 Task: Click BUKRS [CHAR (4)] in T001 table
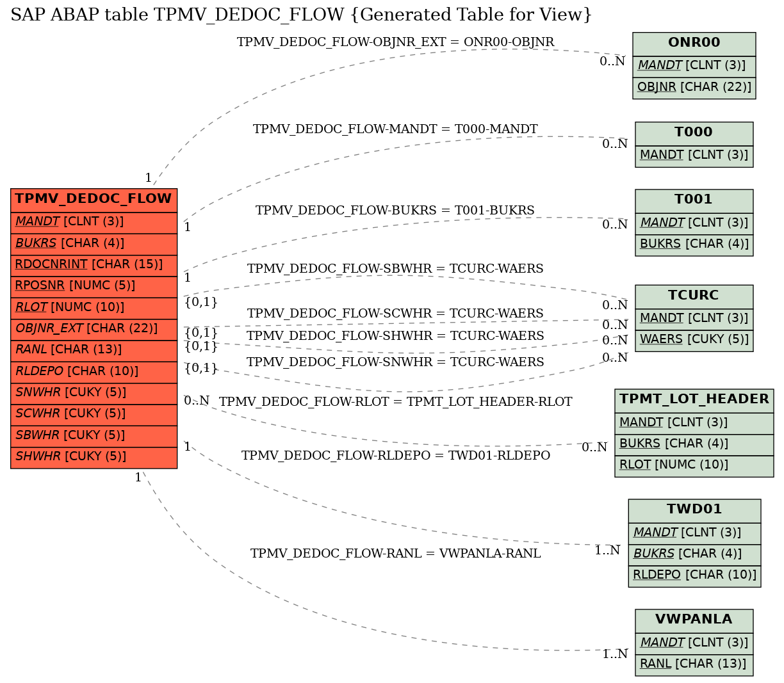point(694,245)
